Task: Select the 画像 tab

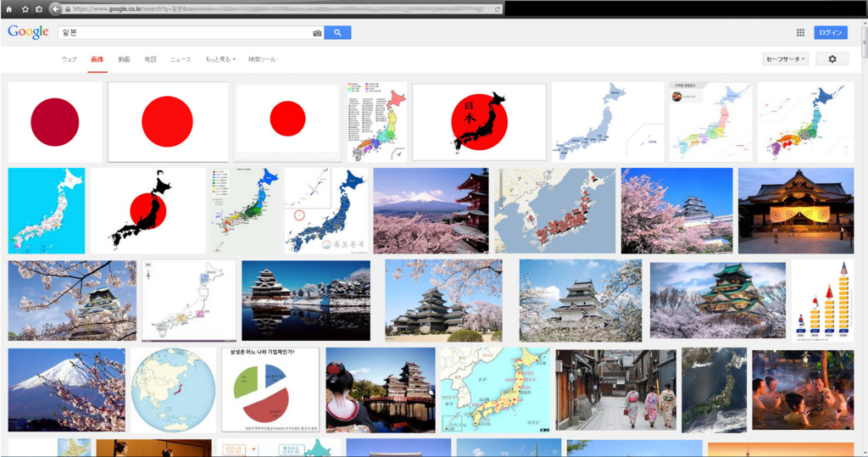Action: [x=97, y=59]
